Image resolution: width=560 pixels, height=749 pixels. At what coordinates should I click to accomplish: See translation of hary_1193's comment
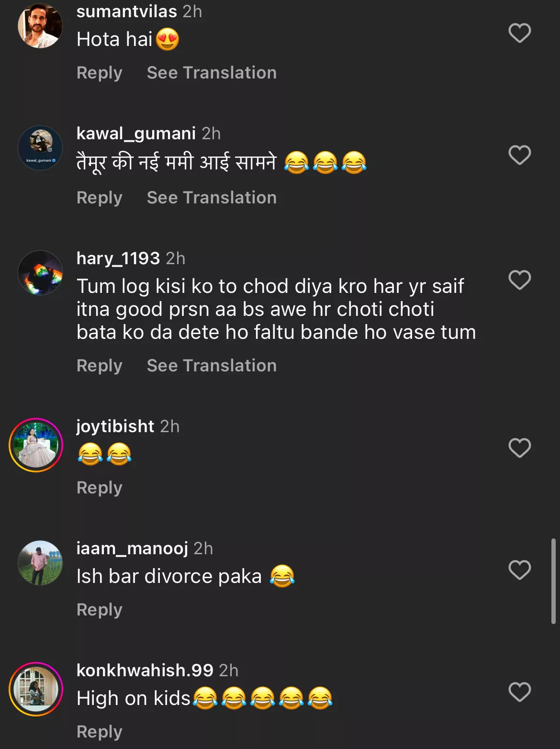tap(212, 366)
